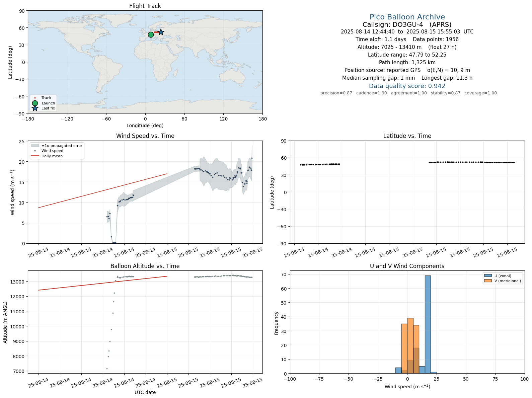Click the "Wind Speed vs. Time" title

[145, 136]
